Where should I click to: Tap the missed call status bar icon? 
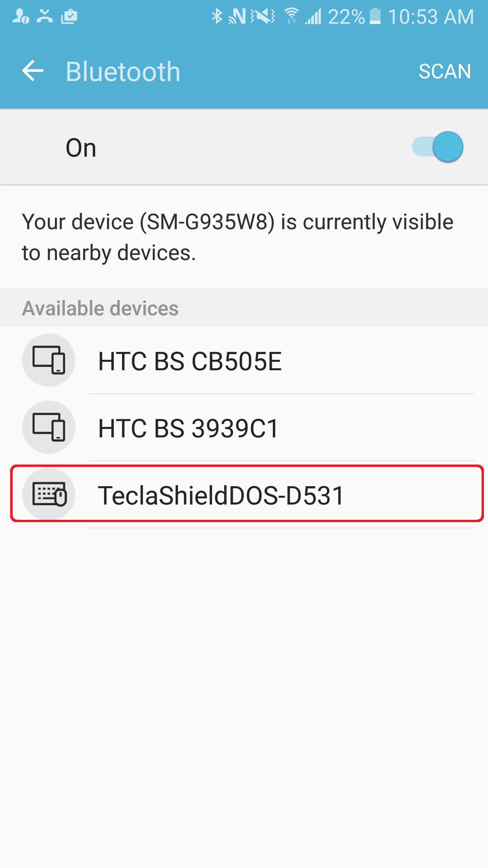click(45, 16)
